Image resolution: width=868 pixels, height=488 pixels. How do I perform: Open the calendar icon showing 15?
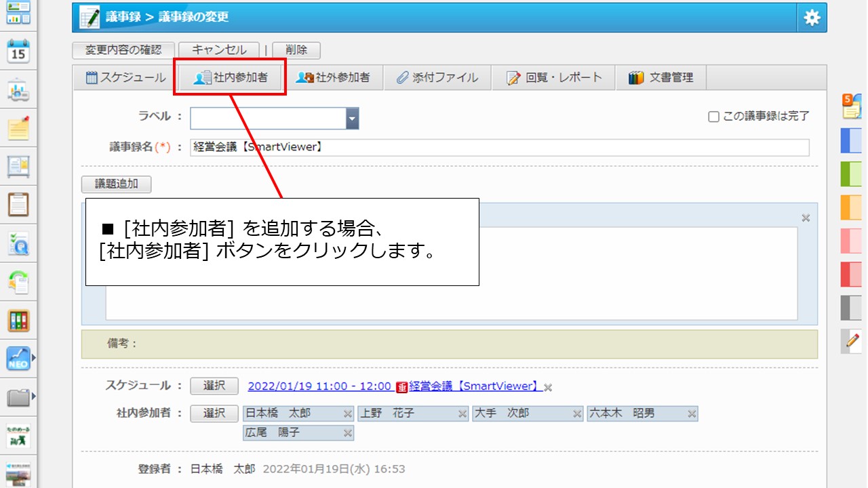(x=18, y=51)
